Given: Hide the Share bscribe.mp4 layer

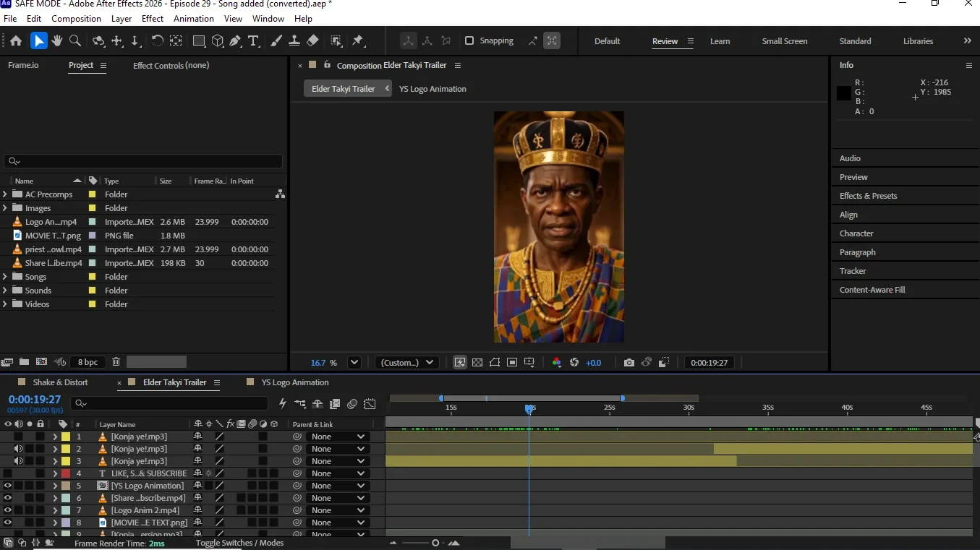Looking at the screenshot, I should (8, 498).
